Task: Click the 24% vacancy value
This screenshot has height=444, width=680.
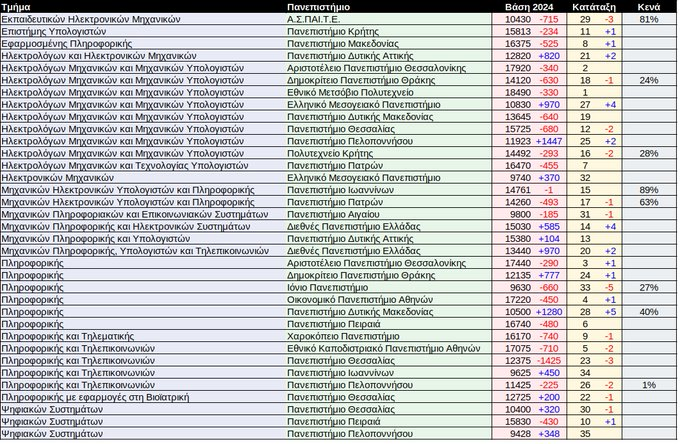Action: [649, 80]
